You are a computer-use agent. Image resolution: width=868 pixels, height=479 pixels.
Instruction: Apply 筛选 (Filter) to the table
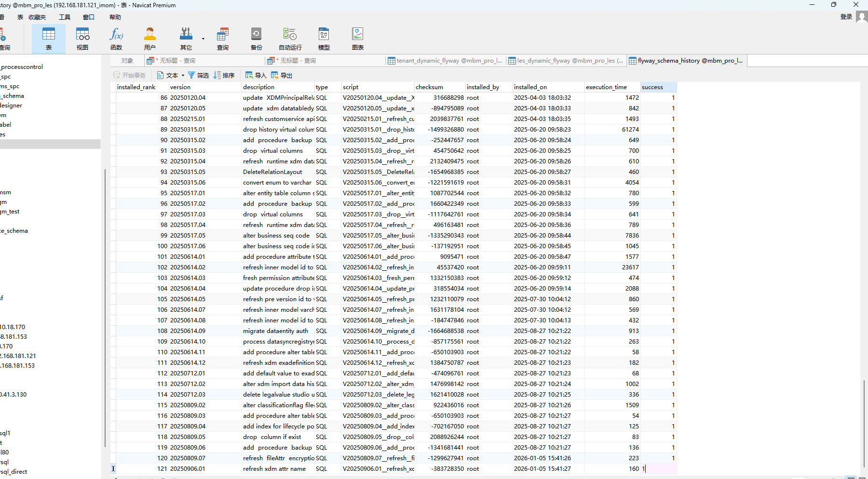(x=198, y=75)
